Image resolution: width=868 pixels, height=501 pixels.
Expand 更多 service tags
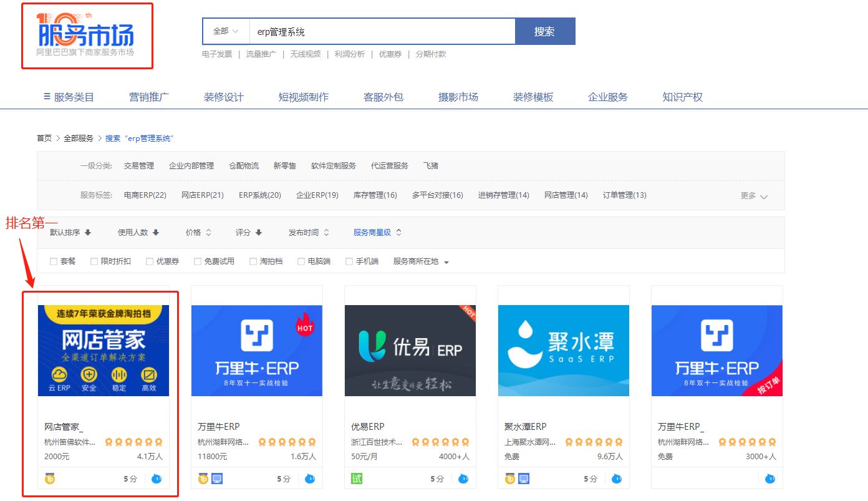tap(754, 196)
